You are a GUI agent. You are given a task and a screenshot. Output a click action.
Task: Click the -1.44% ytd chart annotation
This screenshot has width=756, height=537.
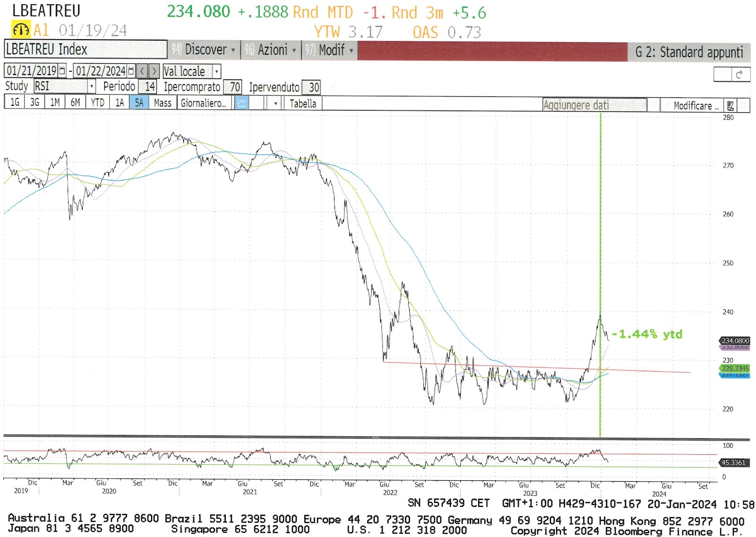[x=647, y=334]
